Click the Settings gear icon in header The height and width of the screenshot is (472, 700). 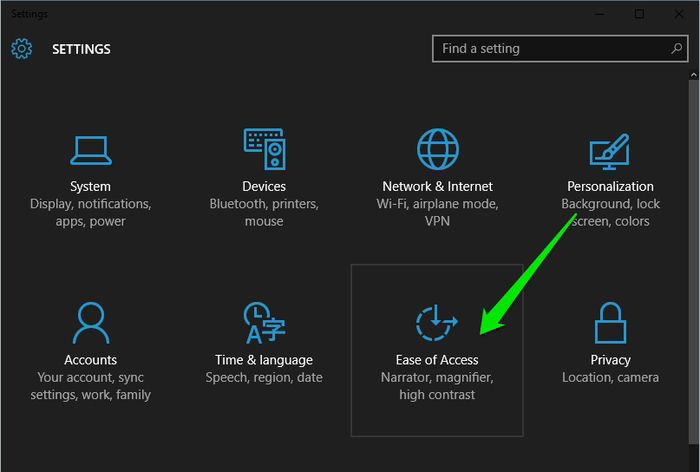(x=21, y=48)
